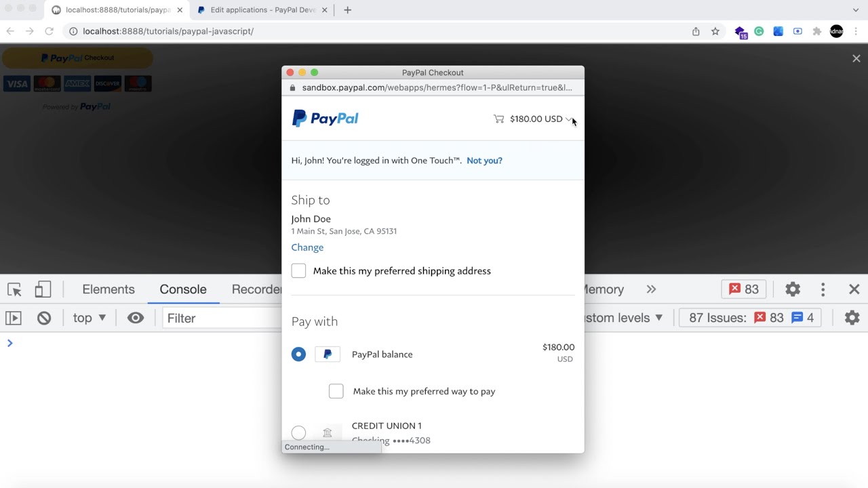Click the sandbox.paypal.com popup URL
The height and width of the screenshot is (488, 868).
pyautogui.click(x=437, y=87)
